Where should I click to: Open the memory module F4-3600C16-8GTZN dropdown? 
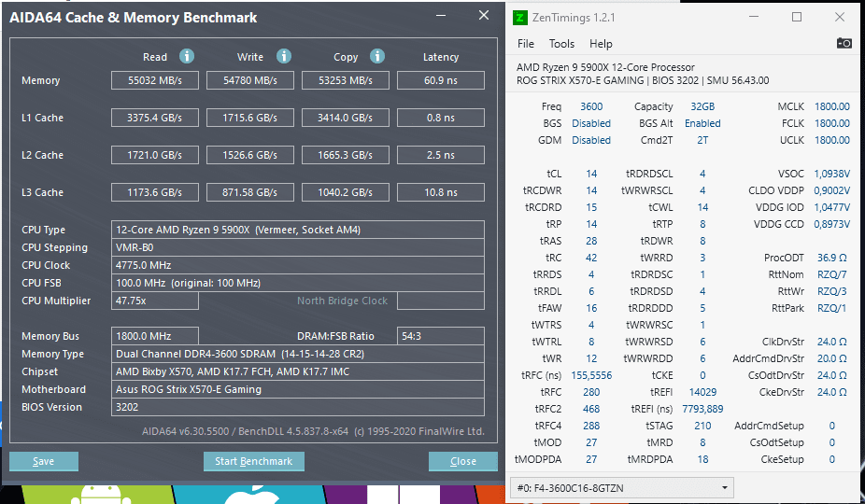(x=622, y=487)
